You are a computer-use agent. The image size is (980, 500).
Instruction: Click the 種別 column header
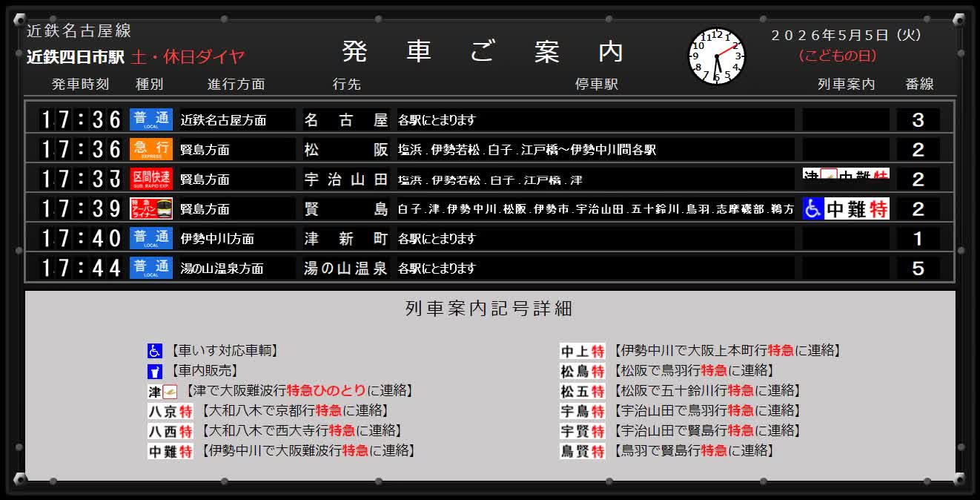click(x=149, y=85)
